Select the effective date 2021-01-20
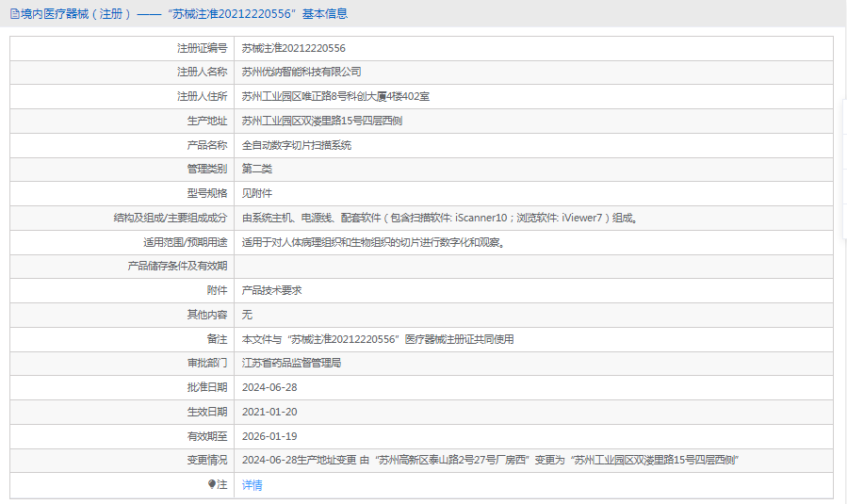Viewport: 847px width, 504px height. point(269,412)
